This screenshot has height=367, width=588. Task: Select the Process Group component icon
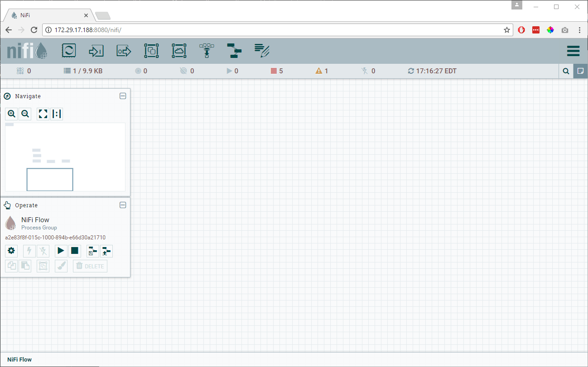coord(151,51)
